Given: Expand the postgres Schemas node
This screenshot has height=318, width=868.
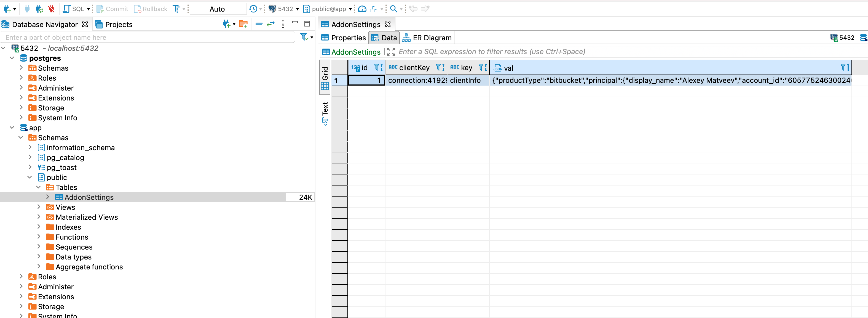Looking at the screenshot, I should 21,68.
